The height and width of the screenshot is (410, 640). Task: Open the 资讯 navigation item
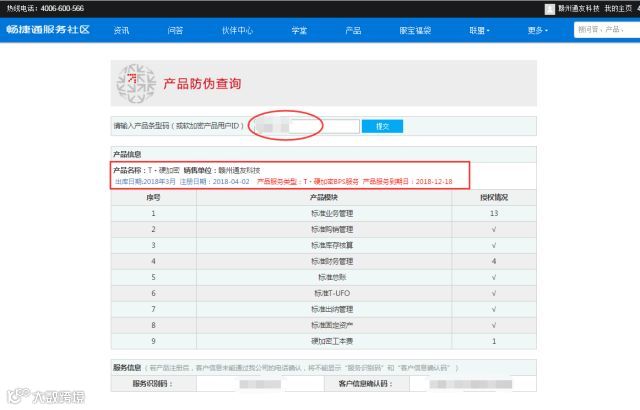(x=121, y=30)
